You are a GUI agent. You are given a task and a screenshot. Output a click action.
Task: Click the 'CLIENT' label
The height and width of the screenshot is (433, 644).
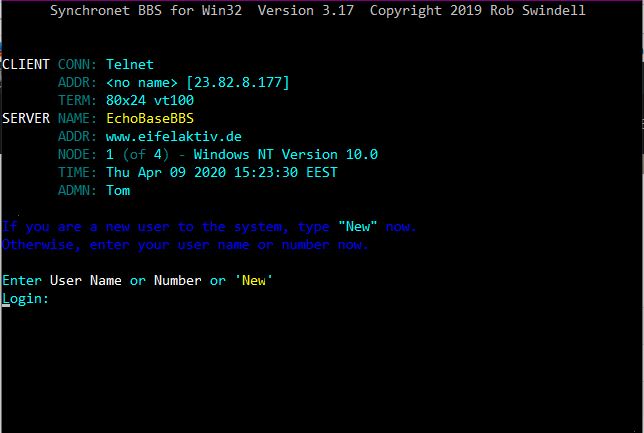[x=25, y=64]
